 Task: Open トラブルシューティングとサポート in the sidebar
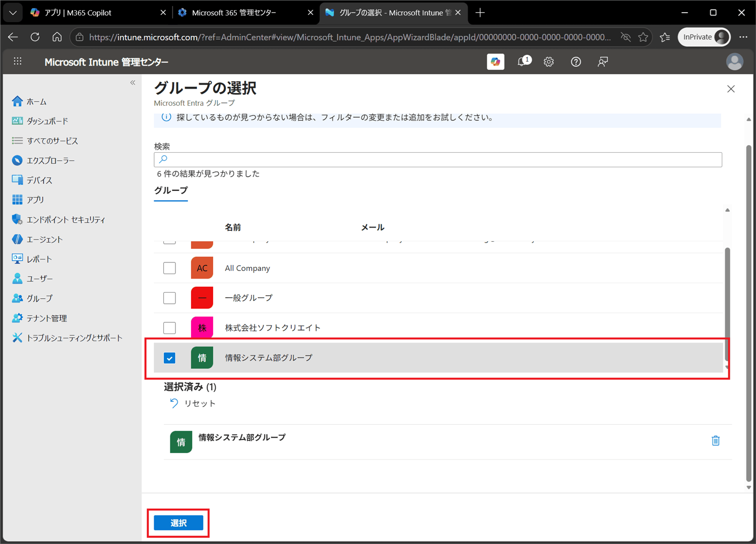[74, 338]
